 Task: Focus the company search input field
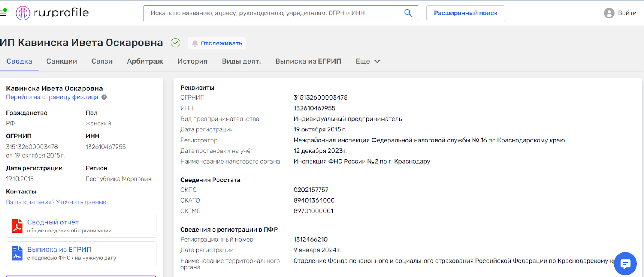274,13
